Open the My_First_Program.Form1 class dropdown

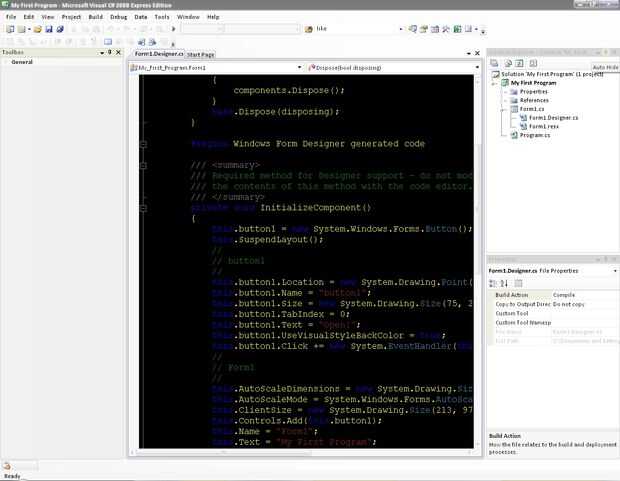[300, 66]
